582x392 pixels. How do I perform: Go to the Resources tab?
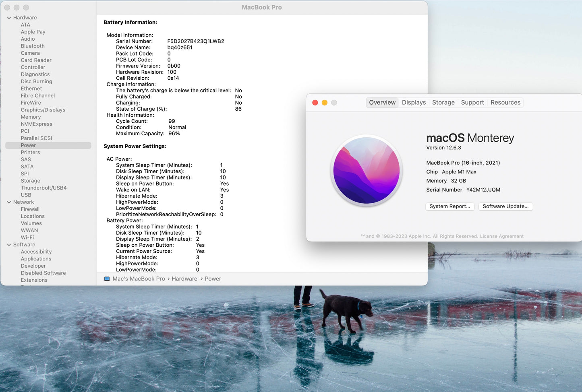tap(505, 103)
